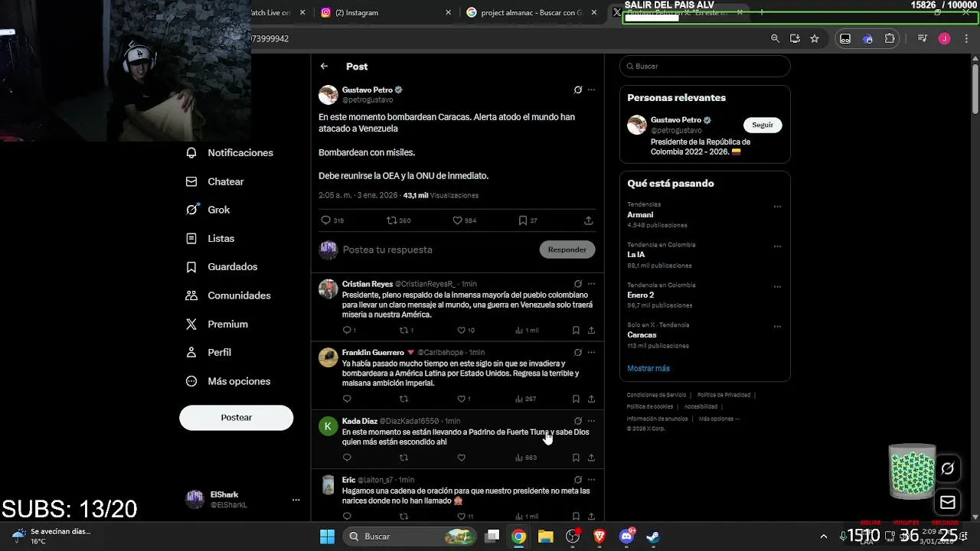Open Comunidades in the sidebar

228,295
